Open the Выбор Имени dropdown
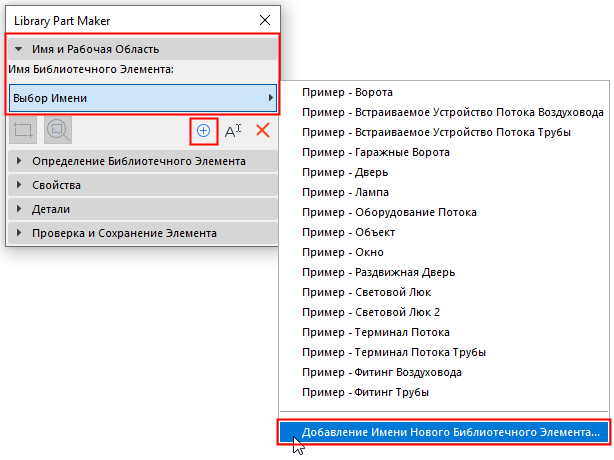 tap(143, 98)
